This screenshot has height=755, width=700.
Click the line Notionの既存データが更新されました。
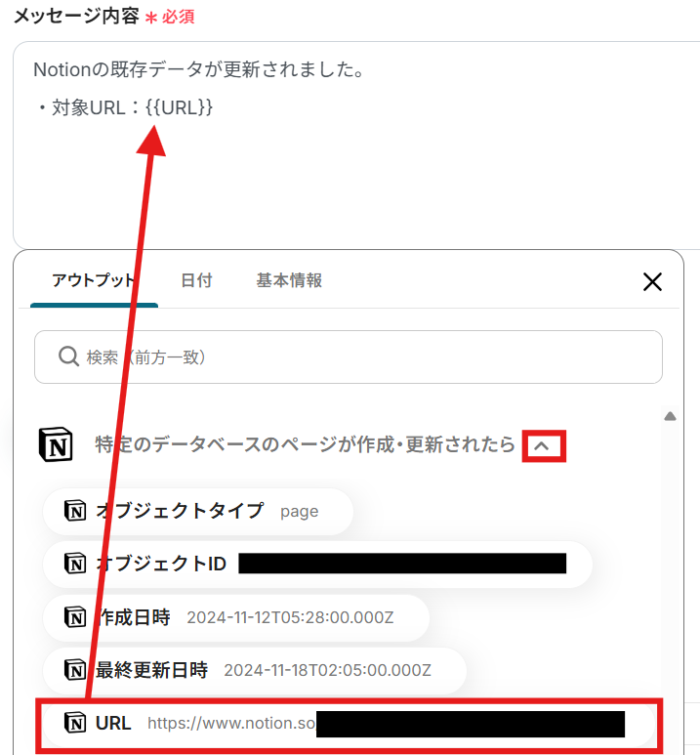(199, 69)
